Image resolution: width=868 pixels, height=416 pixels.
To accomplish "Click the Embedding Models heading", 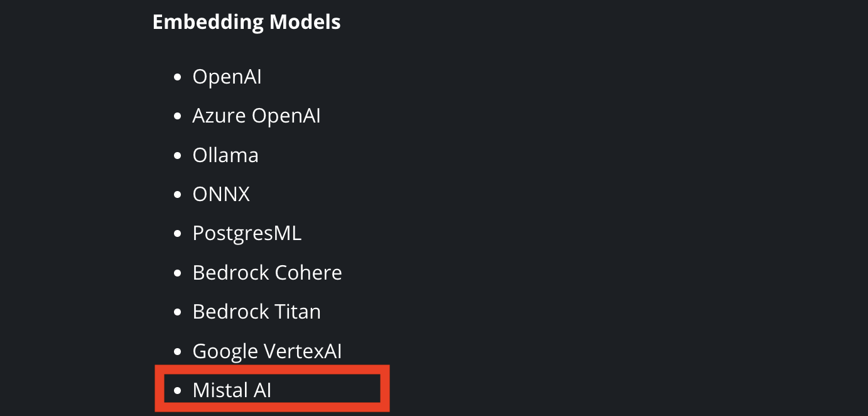I will click(247, 22).
